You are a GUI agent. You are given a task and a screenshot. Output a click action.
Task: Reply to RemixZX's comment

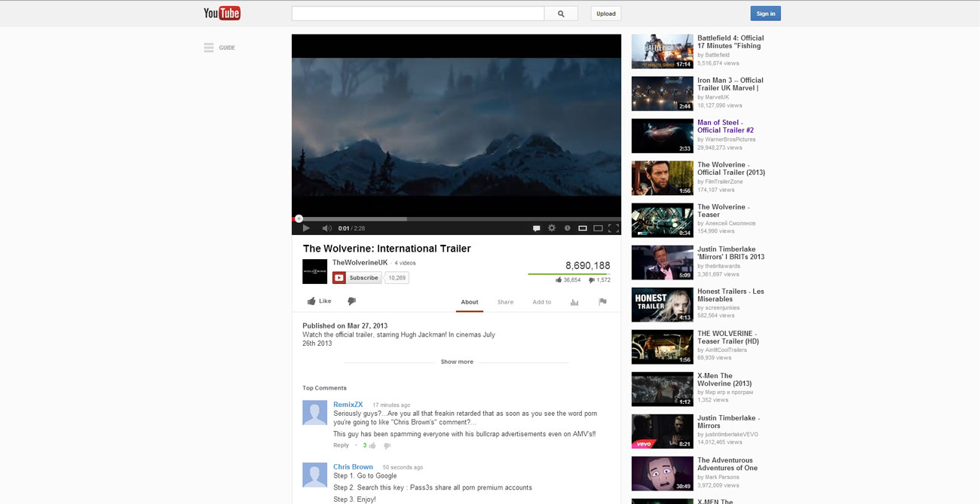(x=341, y=445)
